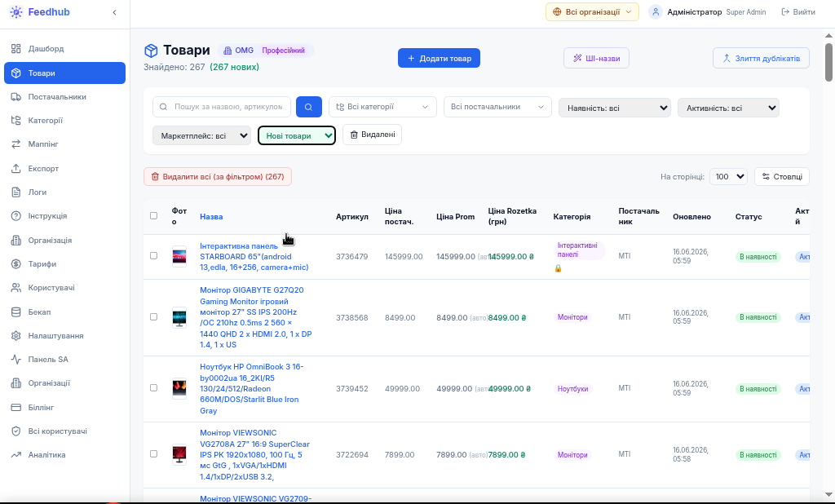Click the Інструкція question mark icon
Image resolution: width=835 pixels, height=504 pixels.
click(x=16, y=216)
